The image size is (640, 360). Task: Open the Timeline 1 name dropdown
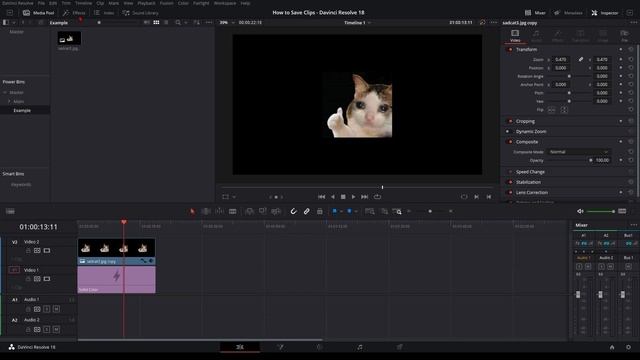pos(357,22)
